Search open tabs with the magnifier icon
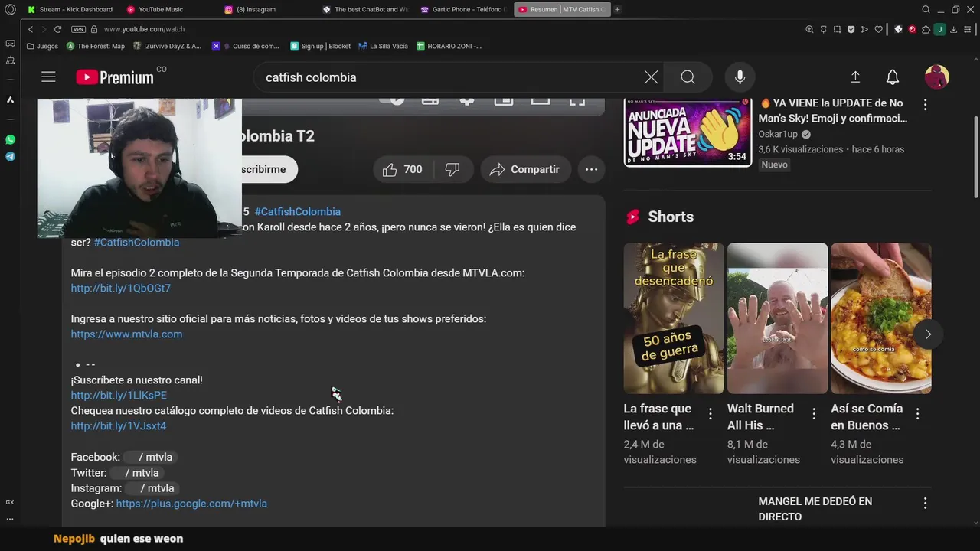 click(926, 9)
